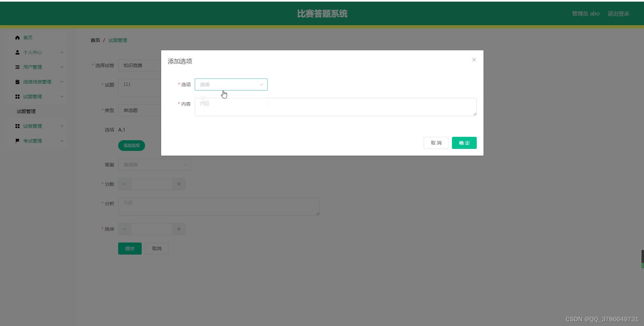Click the 个人中心 person icon
The width and height of the screenshot is (644, 326).
pyautogui.click(x=17, y=52)
